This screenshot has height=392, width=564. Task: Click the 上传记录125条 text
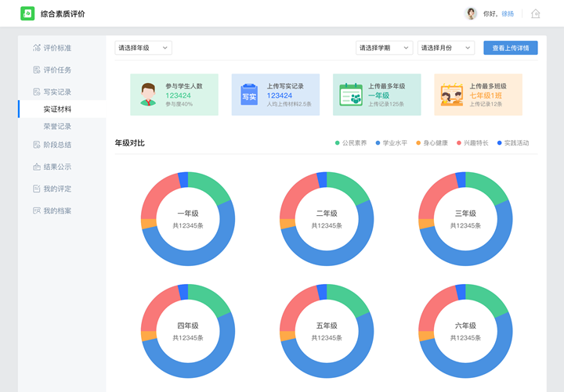[x=386, y=104]
